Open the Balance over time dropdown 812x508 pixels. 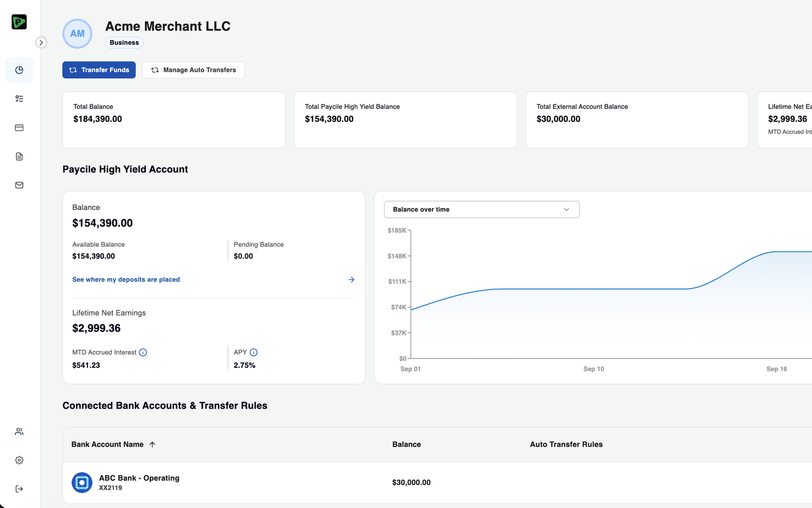click(482, 209)
